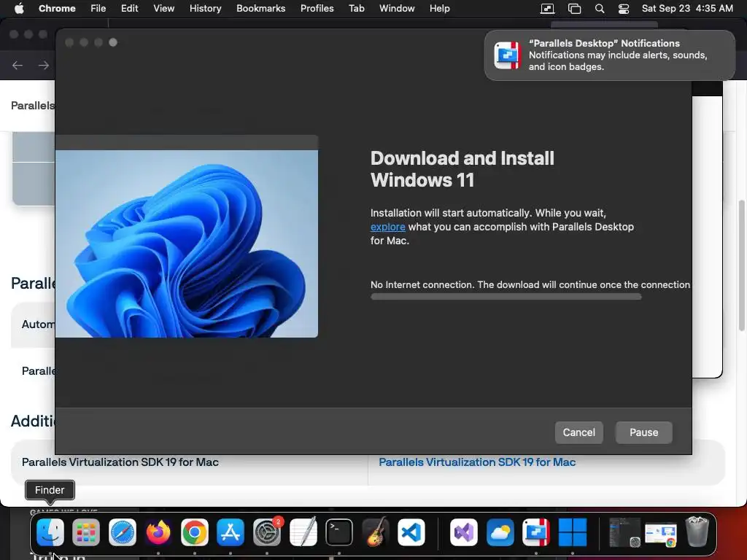Open the File menu
The width and height of the screenshot is (747, 560).
coord(98,8)
